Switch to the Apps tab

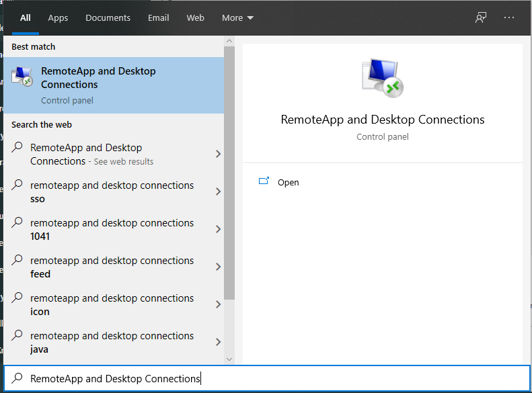coord(58,17)
